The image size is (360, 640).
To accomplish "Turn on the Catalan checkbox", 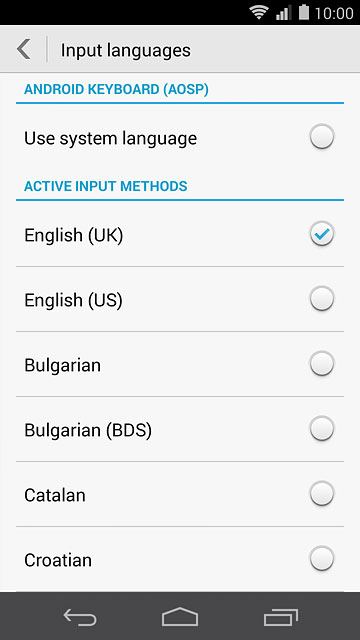I will click(322, 493).
